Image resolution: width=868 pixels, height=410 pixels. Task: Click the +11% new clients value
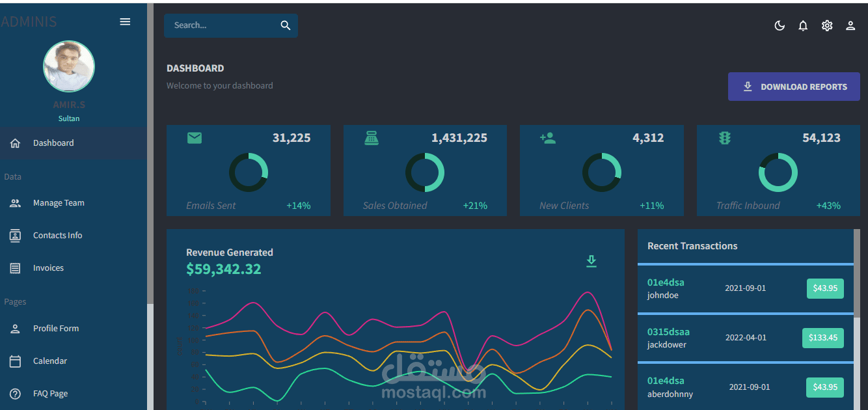pos(651,206)
